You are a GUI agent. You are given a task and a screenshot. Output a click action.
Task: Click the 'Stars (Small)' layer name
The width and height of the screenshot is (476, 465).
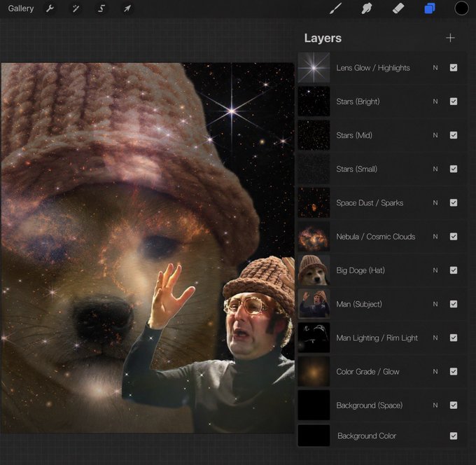pyautogui.click(x=357, y=169)
